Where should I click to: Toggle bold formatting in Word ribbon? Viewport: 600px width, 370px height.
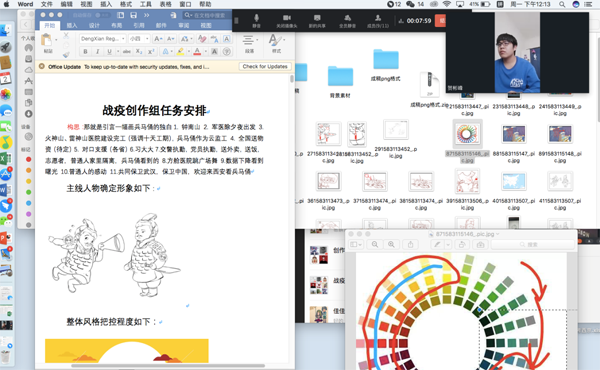click(x=85, y=51)
